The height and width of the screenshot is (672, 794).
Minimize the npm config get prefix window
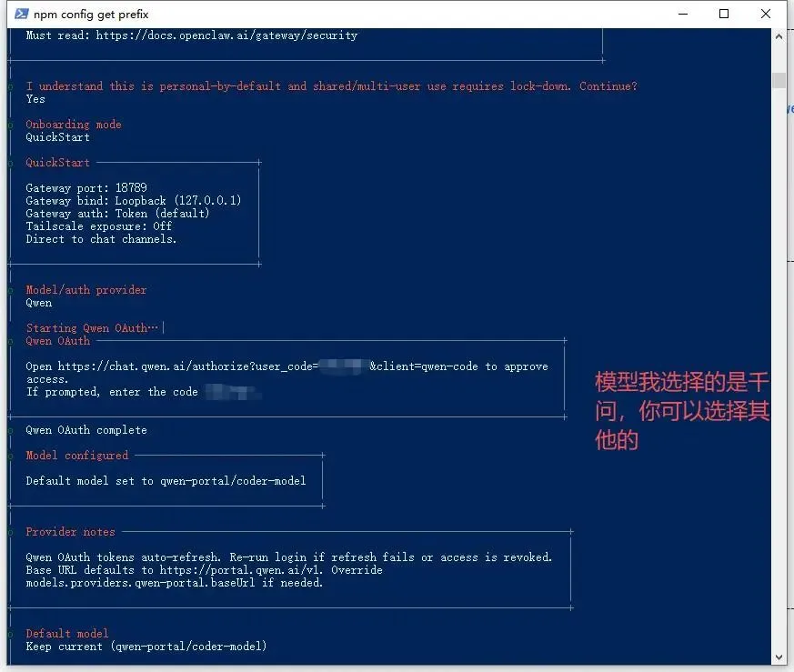[x=683, y=14]
